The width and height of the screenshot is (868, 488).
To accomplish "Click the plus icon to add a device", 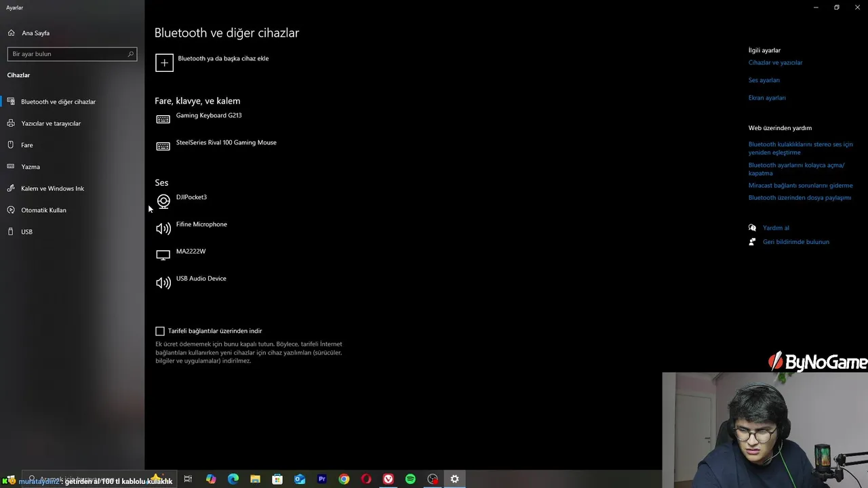I will tap(164, 63).
